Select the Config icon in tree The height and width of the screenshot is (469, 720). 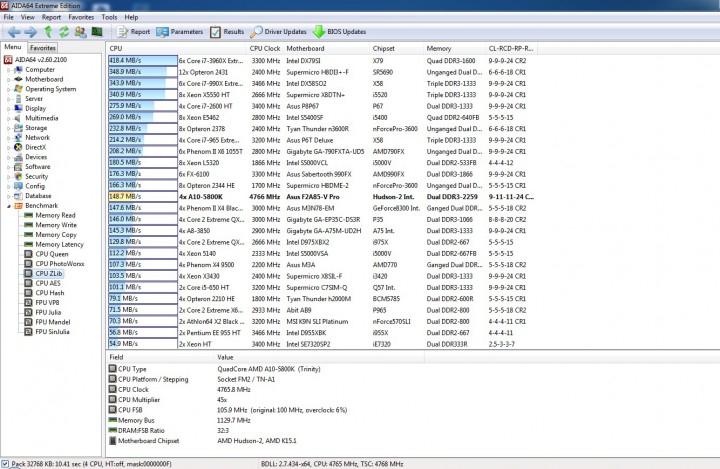[x=18, y=186]
